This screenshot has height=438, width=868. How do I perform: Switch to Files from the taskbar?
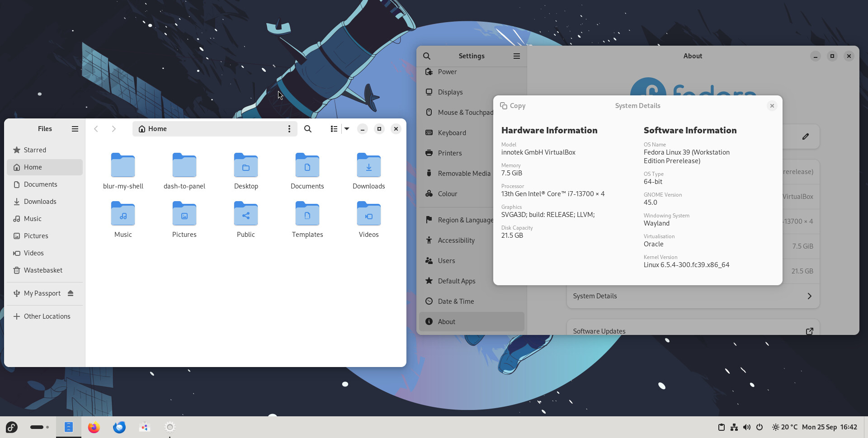pos(69,427)
